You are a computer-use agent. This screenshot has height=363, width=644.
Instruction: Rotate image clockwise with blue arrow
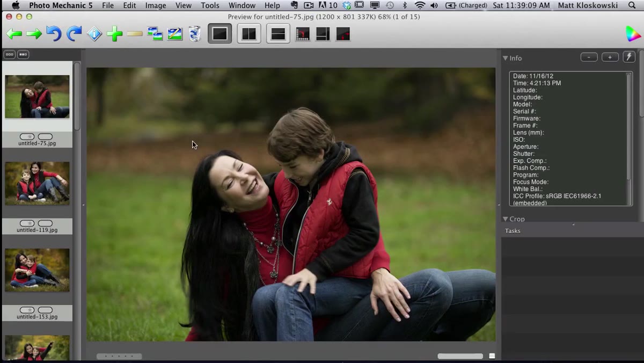pos(74,34)
